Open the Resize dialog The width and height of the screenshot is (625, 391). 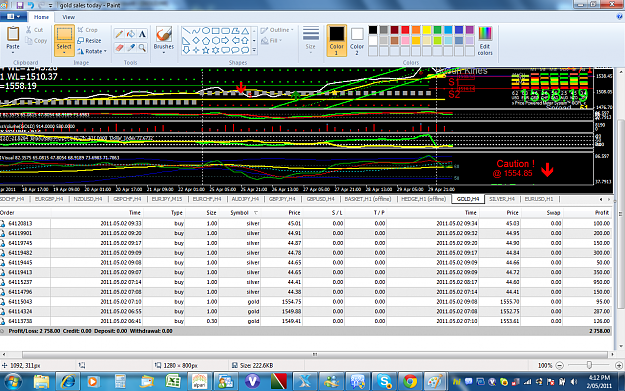[x=89, y=41]
